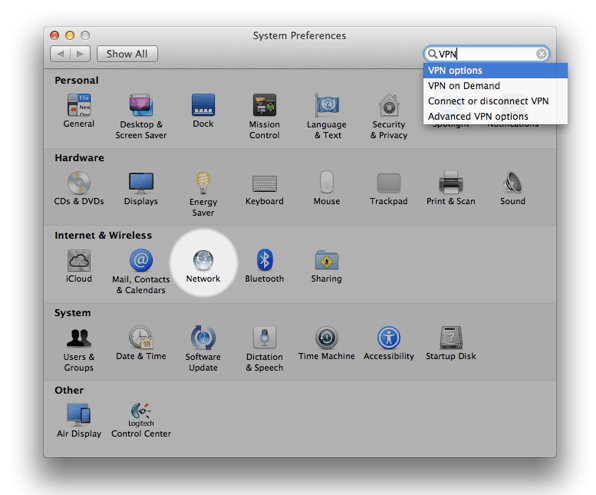The height and width of the screenshot is (495, 596).
Task: Click the Show All button
Action: pyautogui.click(x=127, y=54)
